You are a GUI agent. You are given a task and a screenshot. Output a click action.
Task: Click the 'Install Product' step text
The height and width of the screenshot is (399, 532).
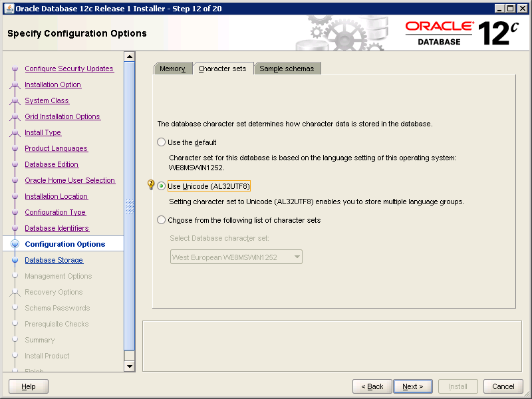click(47, 356)
